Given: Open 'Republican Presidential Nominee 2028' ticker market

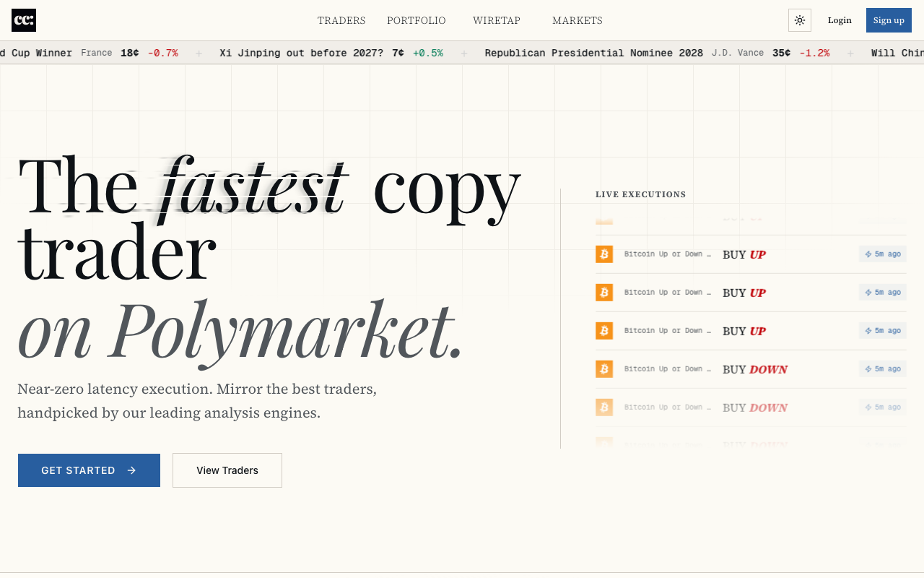Looking at the screenshot, I should pyautogui.click(x=594, y=53).
